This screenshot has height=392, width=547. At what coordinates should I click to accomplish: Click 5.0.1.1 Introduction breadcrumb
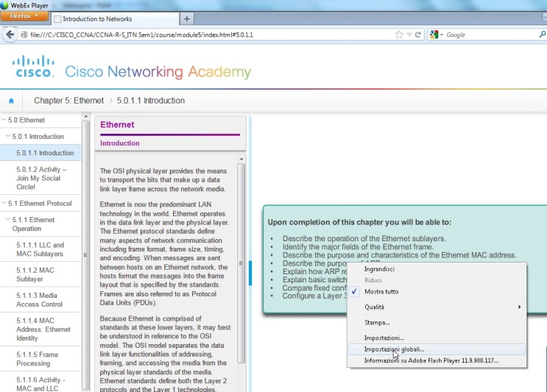(151, 101)
